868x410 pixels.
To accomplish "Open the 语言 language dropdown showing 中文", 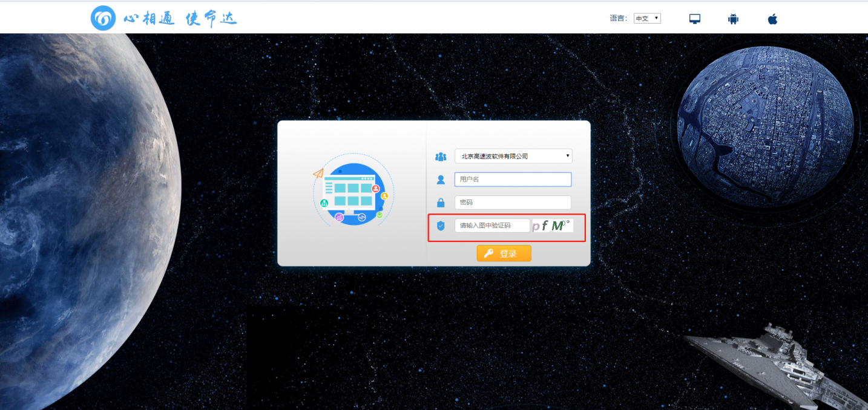I will click(647, 19).
